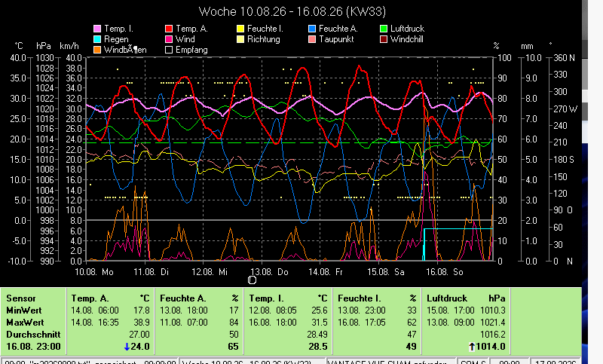The width and height of the screenshot is (603, 364).
Task: Select the 12.08. Mi date label
Action: coord(210,272)
